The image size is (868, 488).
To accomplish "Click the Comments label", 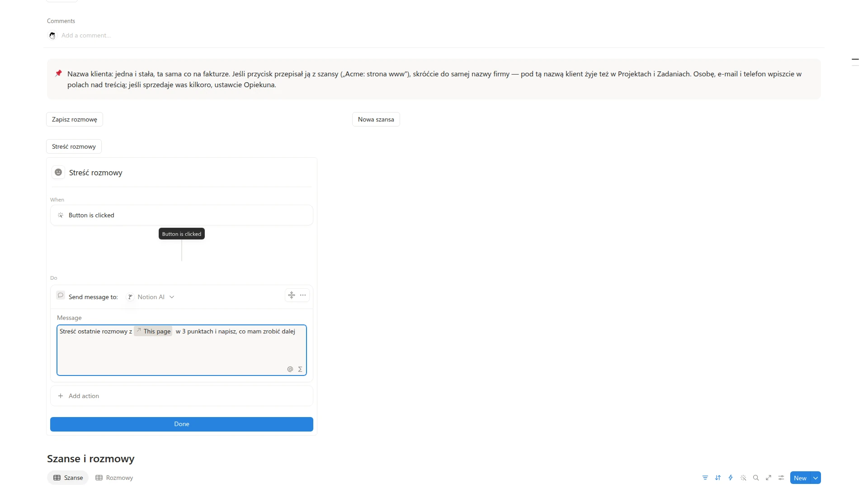I will pos(61,21).
